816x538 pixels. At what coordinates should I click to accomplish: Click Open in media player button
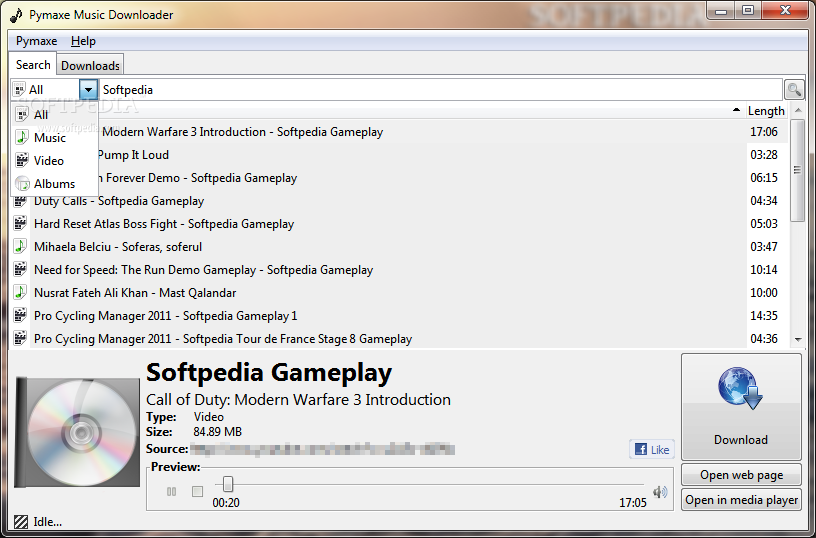coord(741,499)
